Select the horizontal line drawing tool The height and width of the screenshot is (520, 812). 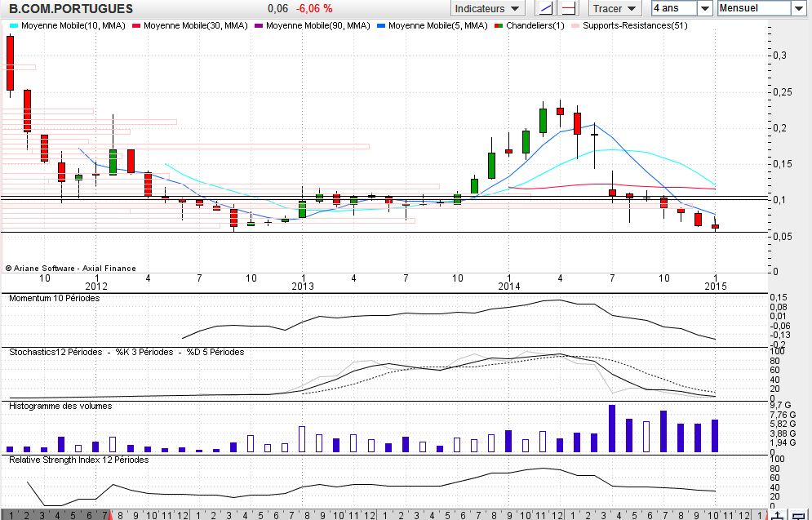click(x=570, y=8)
